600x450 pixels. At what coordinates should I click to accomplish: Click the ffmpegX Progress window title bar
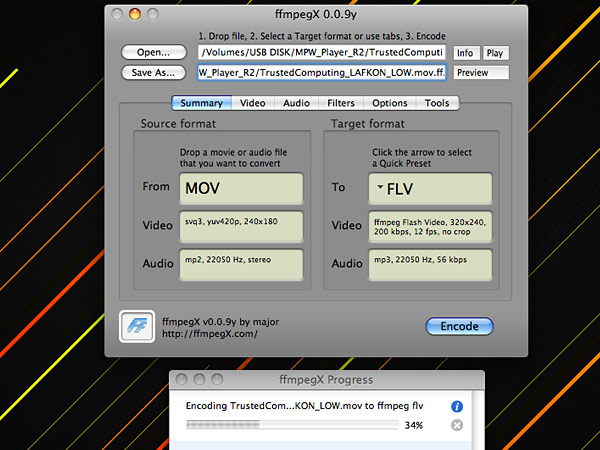(x=327, y=380)
